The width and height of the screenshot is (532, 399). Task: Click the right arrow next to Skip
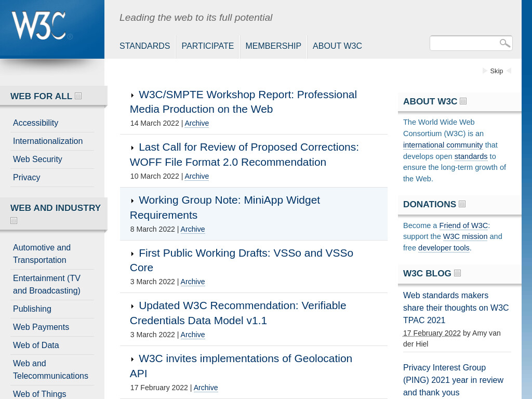point(485,71)
